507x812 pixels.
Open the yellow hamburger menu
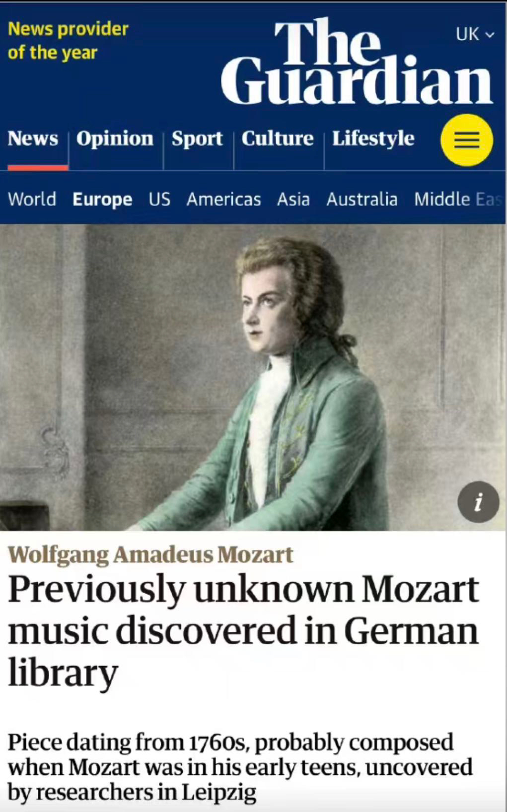[x=466, y=140]
